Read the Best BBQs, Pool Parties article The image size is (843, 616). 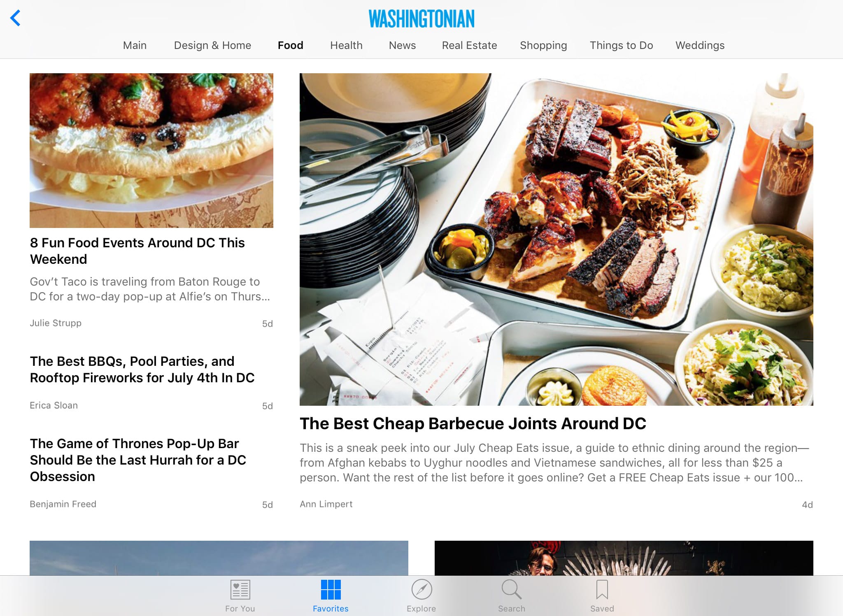(142, 370)
